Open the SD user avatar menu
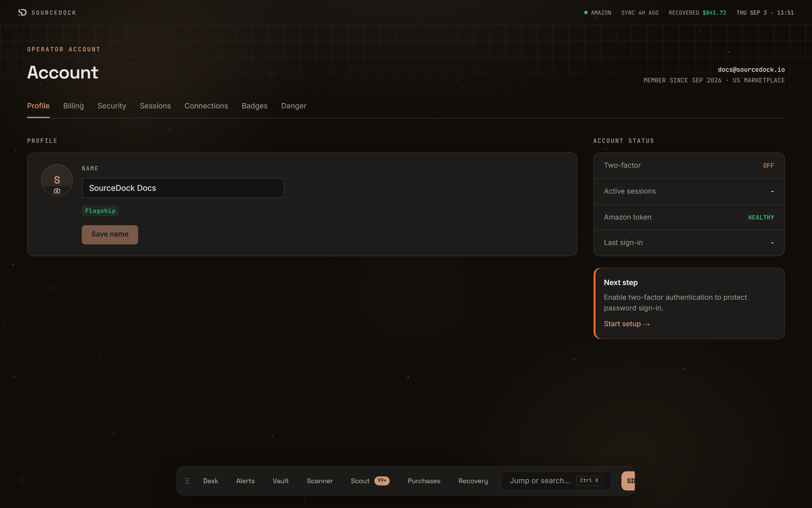Image resolution: width=812 pixels, height=508 pixels. click(x=628, y=481)
